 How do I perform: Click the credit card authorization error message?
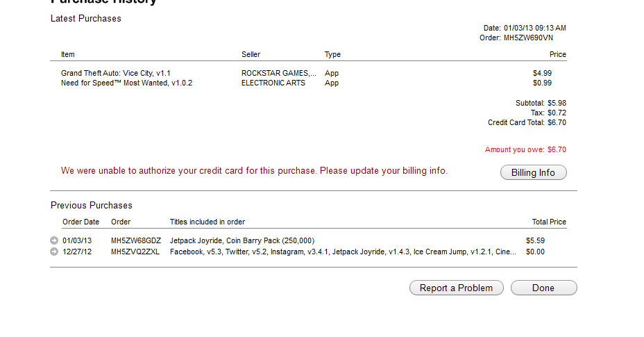[x=254, y=171]
